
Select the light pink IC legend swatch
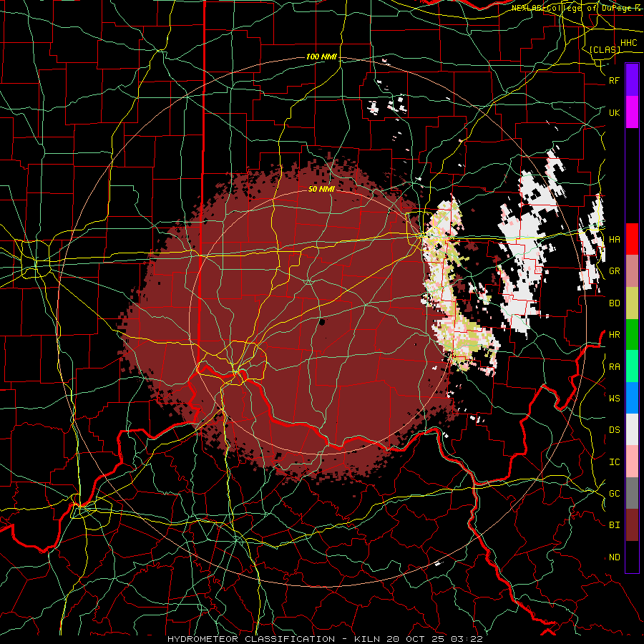[x=632, y=462]
